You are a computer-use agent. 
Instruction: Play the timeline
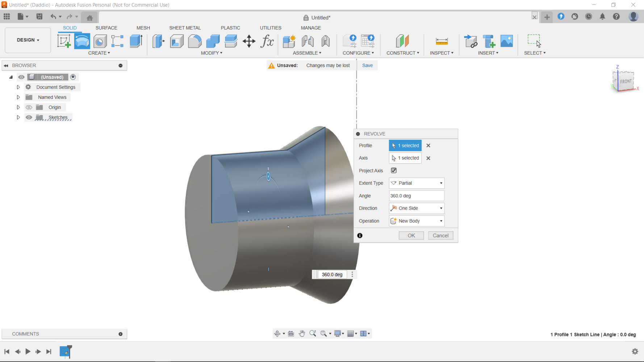click(x=28, y=352)
